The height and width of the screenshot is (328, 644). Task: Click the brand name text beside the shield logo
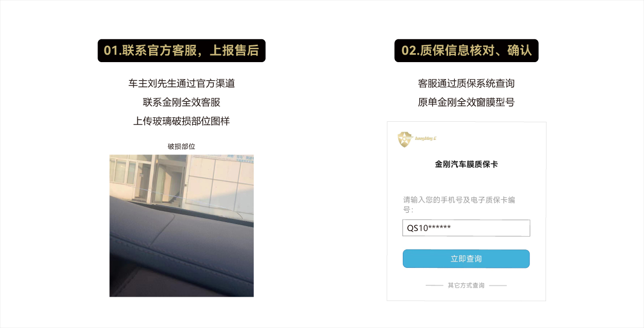[426, 139]
